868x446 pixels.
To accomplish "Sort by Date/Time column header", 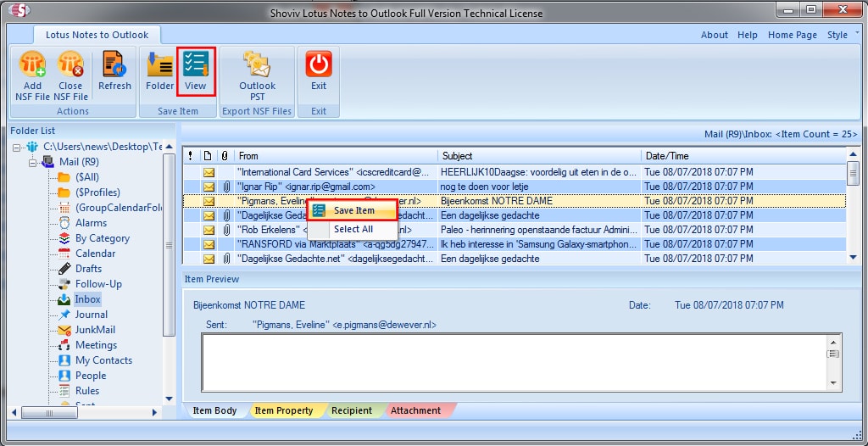I will click(743, 156).
